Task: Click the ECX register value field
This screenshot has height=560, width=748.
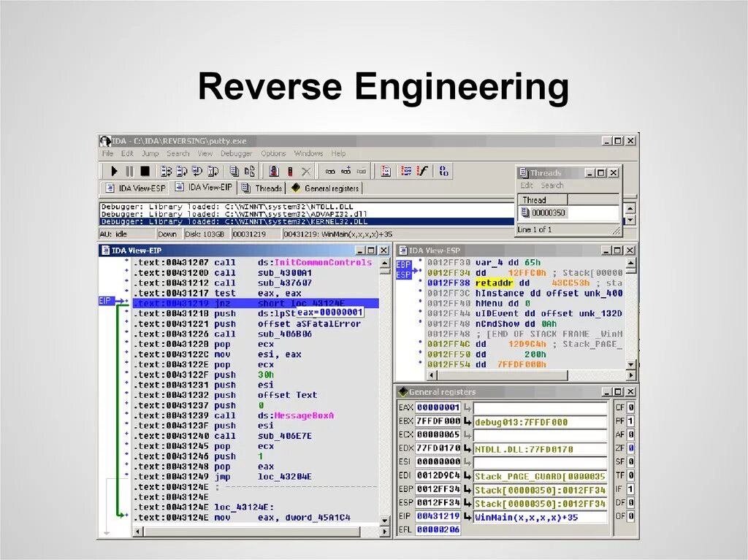Action: point(438,434)
